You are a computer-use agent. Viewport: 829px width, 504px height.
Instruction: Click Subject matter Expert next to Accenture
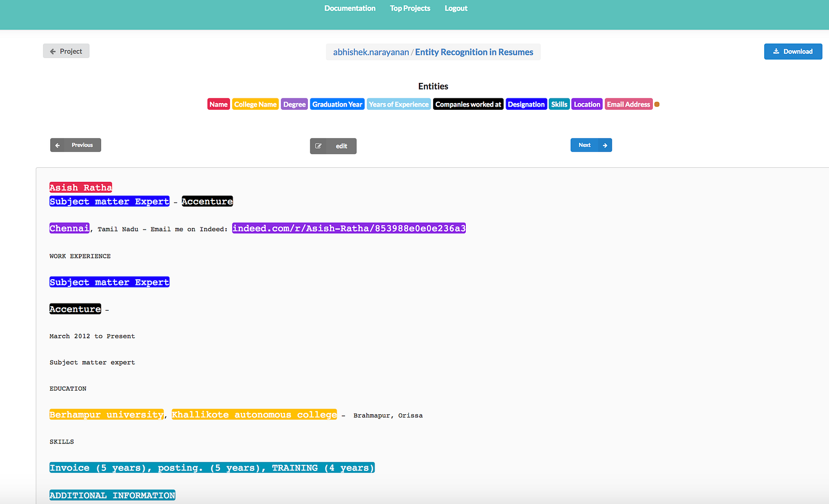(109, 201)
